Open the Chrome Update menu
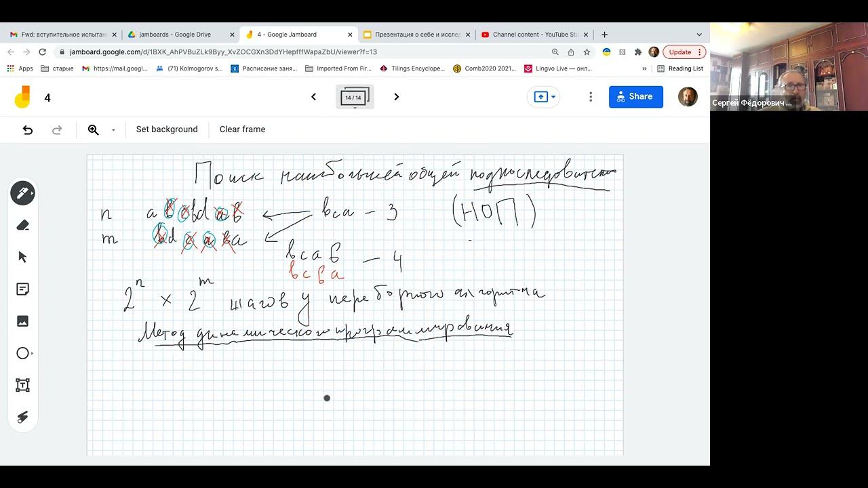This screenshot has height=488, width=868. click(684, 52)
